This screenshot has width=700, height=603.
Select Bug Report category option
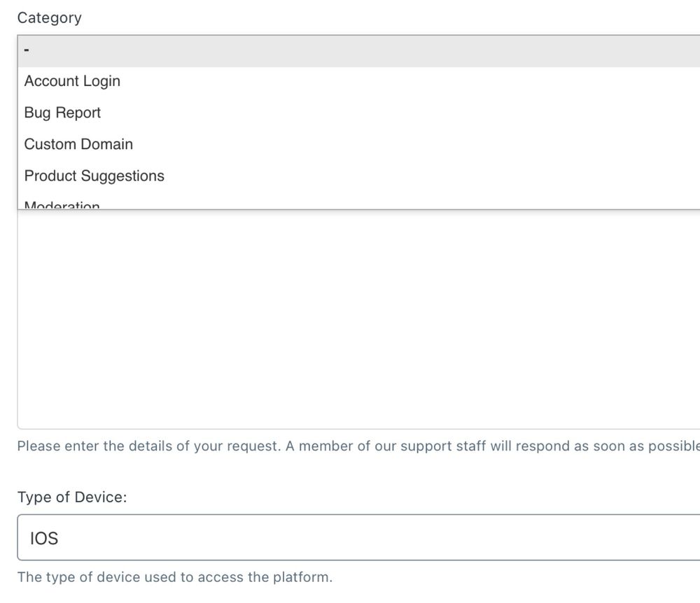click(x=62, y=113)
